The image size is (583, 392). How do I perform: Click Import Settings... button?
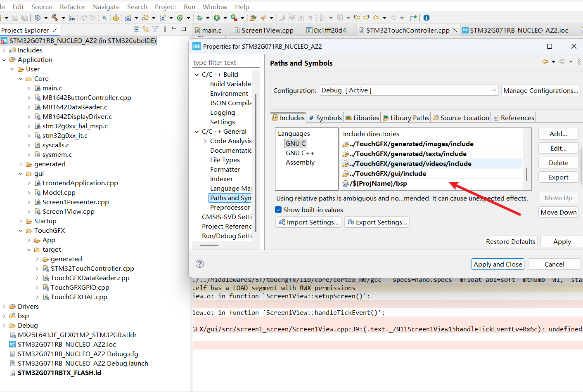pos(308,222)
